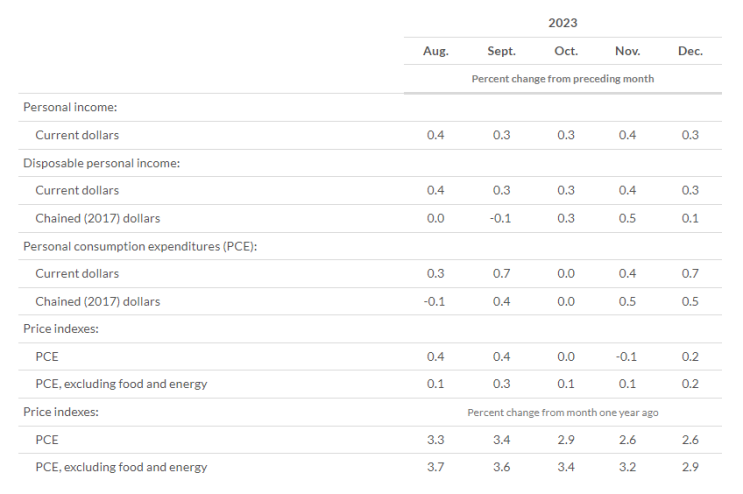The height and width of the screenshot is (494, 743).
Task: Click the "2023" year heading
Action: click(x=563, y=22)
